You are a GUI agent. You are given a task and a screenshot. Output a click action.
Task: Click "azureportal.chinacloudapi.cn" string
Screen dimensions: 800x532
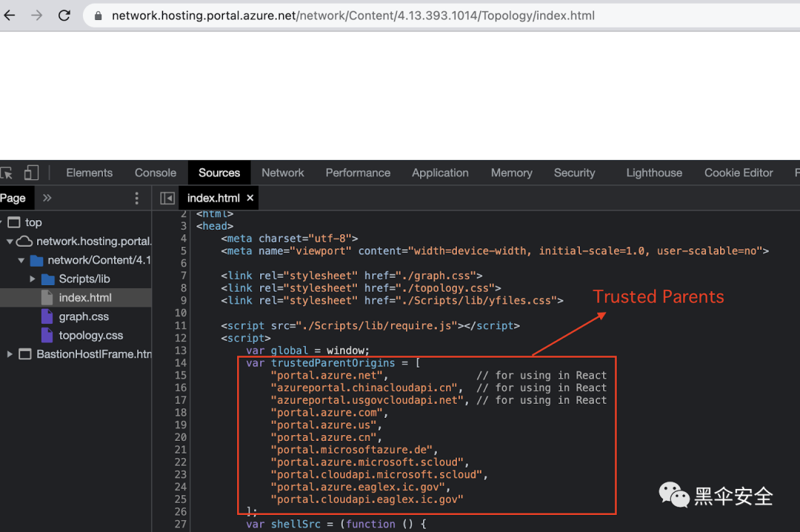coord(364,388)
